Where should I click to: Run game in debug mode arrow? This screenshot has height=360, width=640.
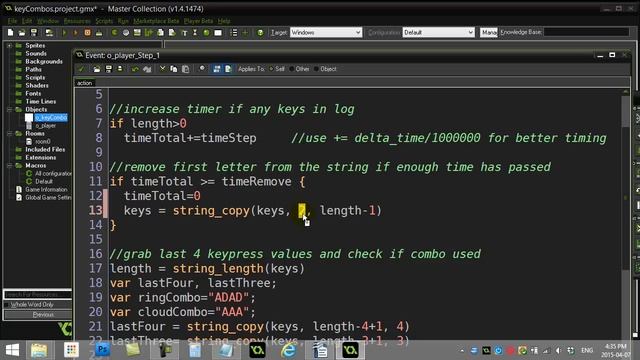pos(76,32)
